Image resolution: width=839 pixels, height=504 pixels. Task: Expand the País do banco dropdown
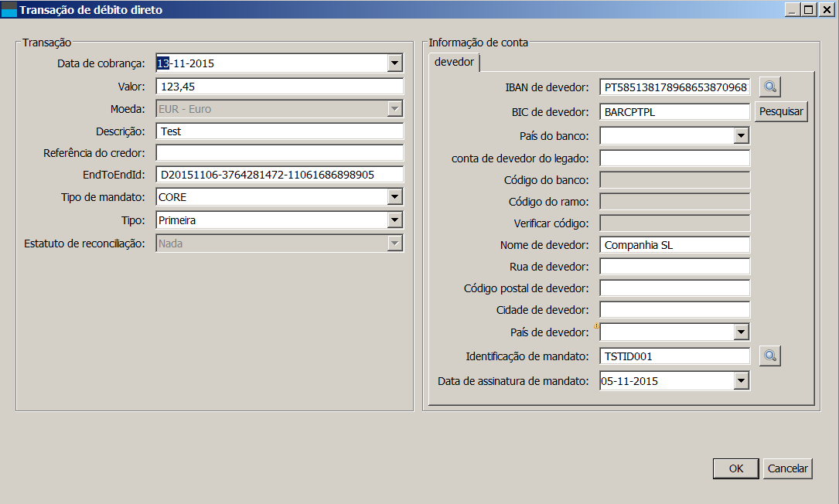click(742, 136)
